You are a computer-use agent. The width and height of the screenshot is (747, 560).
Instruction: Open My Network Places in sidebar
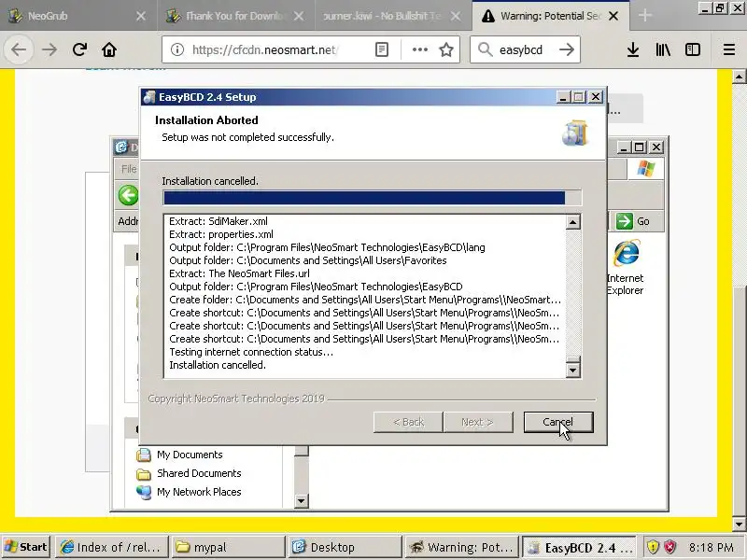click(189, 492)
